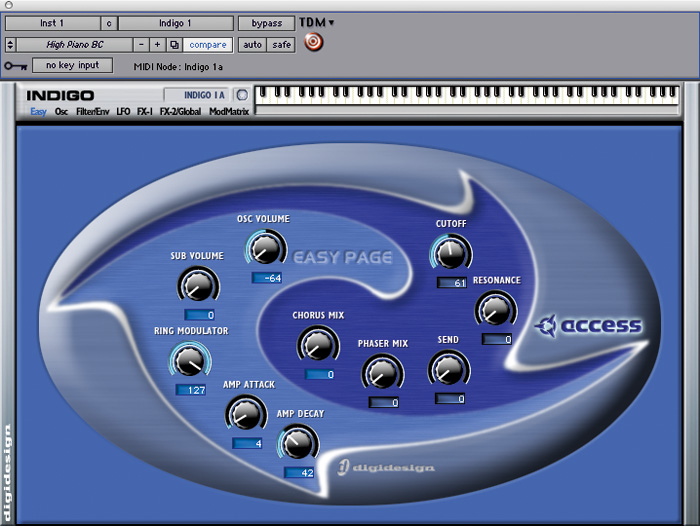Switch to the Osc tab
This screenshot has height=526, width=700.
tap(61, 112)
